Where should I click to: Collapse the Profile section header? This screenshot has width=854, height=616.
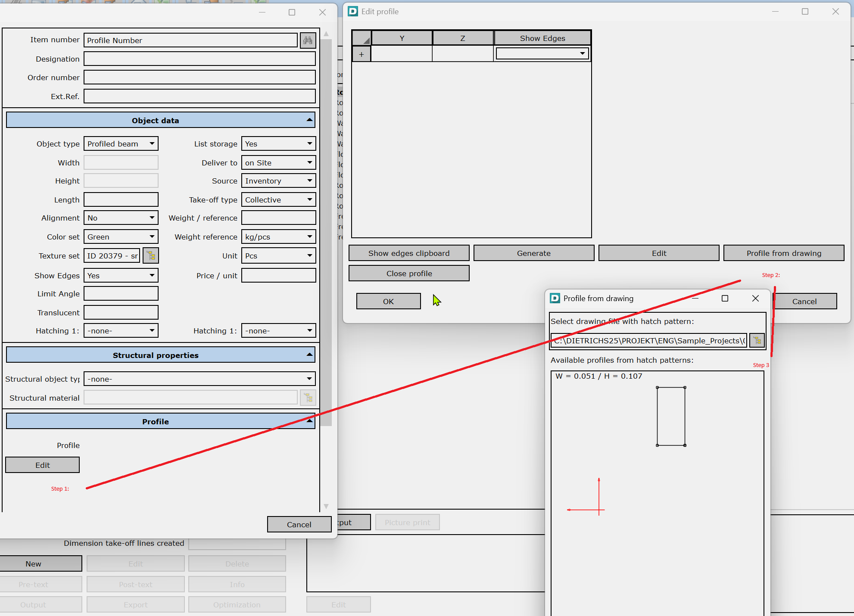309,421
